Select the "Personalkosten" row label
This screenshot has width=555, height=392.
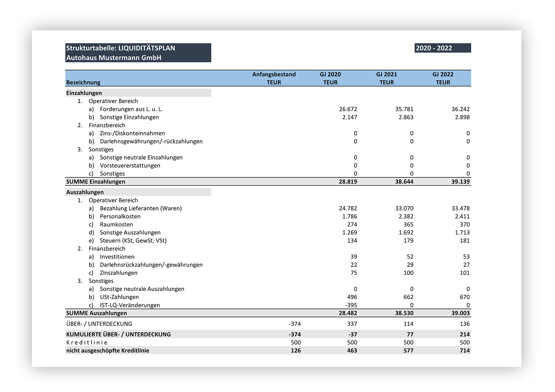click(120, 217)
